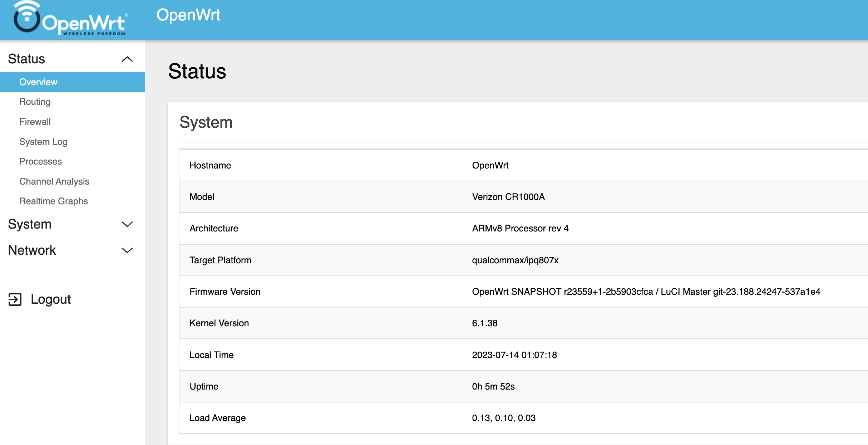This screenshot has height=445, width=868.
Task: Open Realtime Graphs page
Action: 54,201
